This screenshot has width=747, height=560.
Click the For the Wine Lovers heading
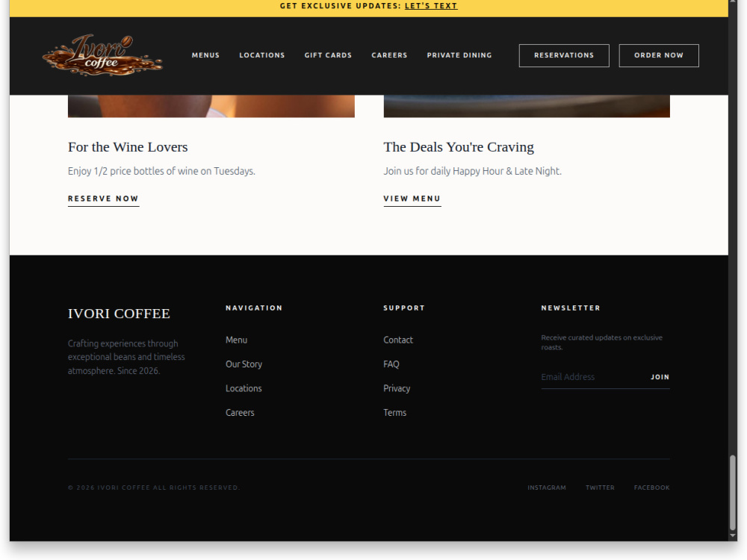128,147
